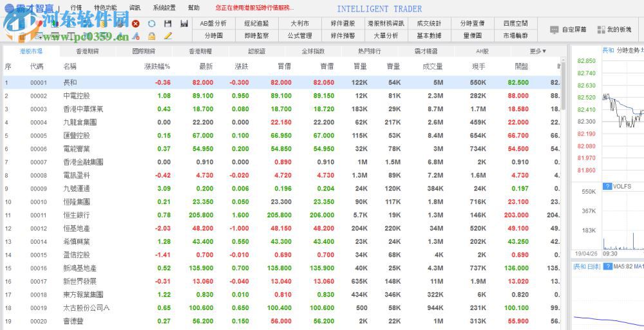Sort by the 漲跌幅% column header

click(x=157, y=66)
